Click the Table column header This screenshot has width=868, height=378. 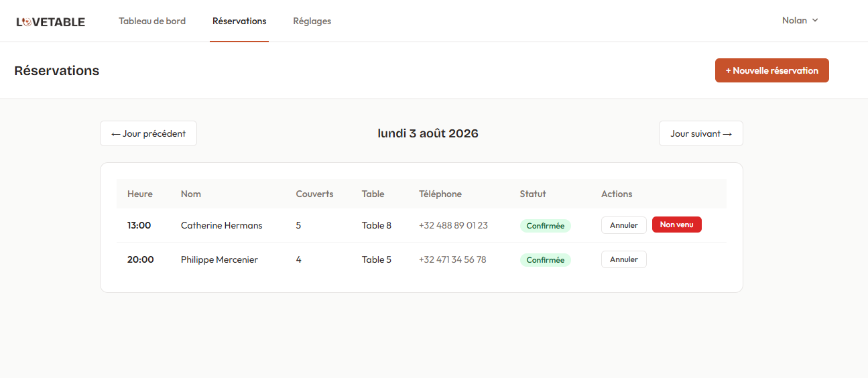tap(373, 194)
